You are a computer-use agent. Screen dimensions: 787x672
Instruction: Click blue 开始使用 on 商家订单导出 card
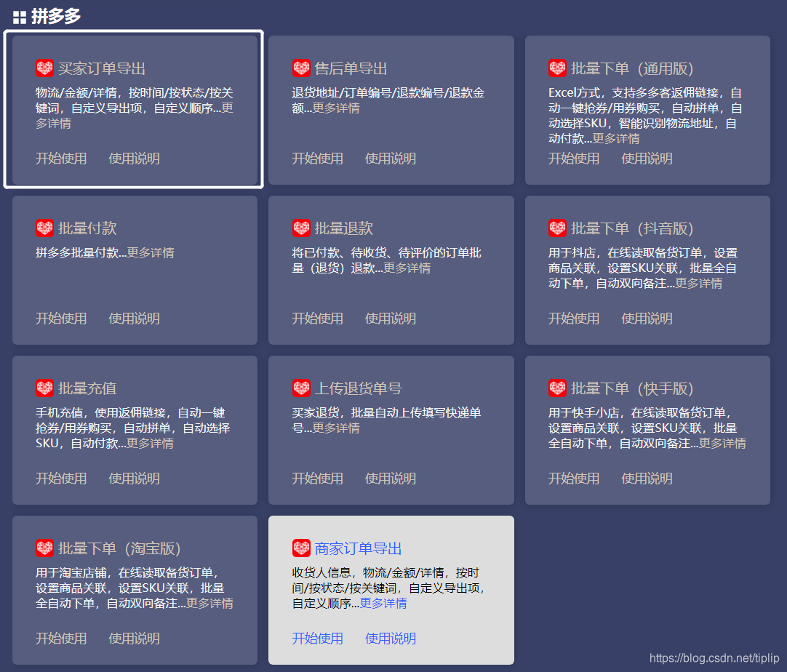(318, 639)
